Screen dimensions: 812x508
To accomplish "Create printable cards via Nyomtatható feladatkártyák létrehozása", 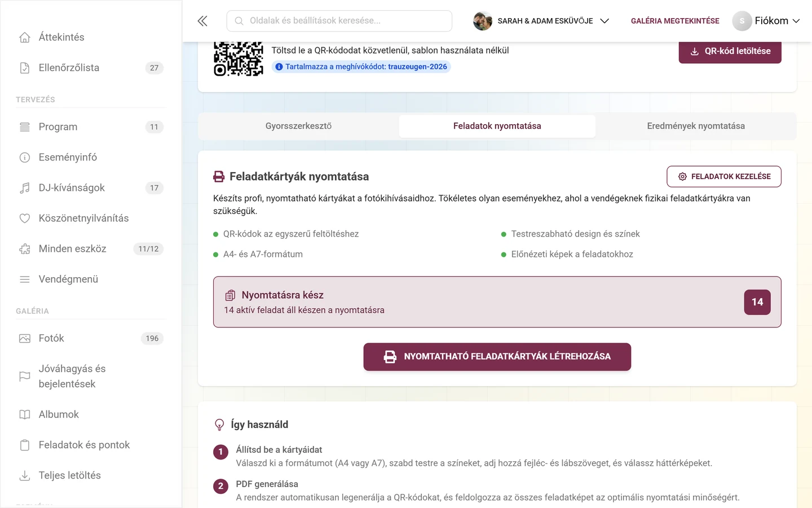I will 497,357.
